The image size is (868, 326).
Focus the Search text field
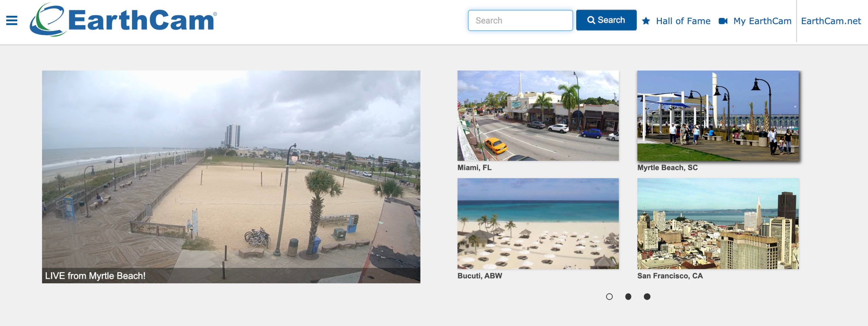pyautogui.click(x=520, y=20)
